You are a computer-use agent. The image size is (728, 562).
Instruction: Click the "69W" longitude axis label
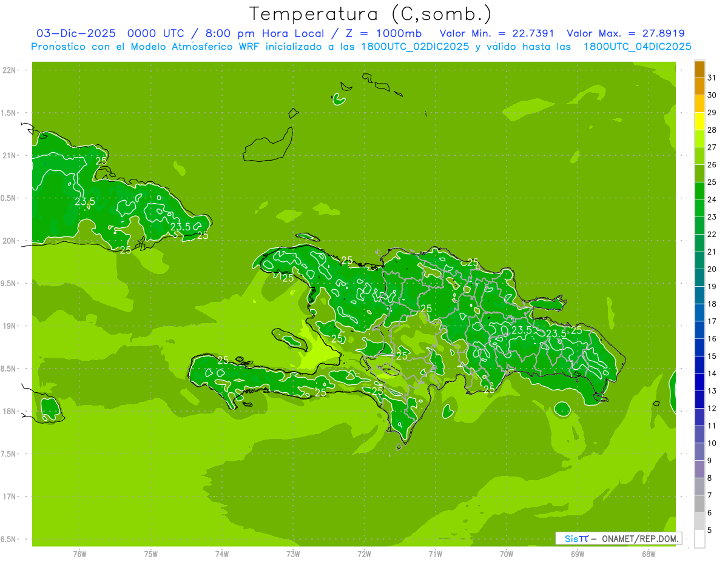pyautogui.click(x=578, y=554)
